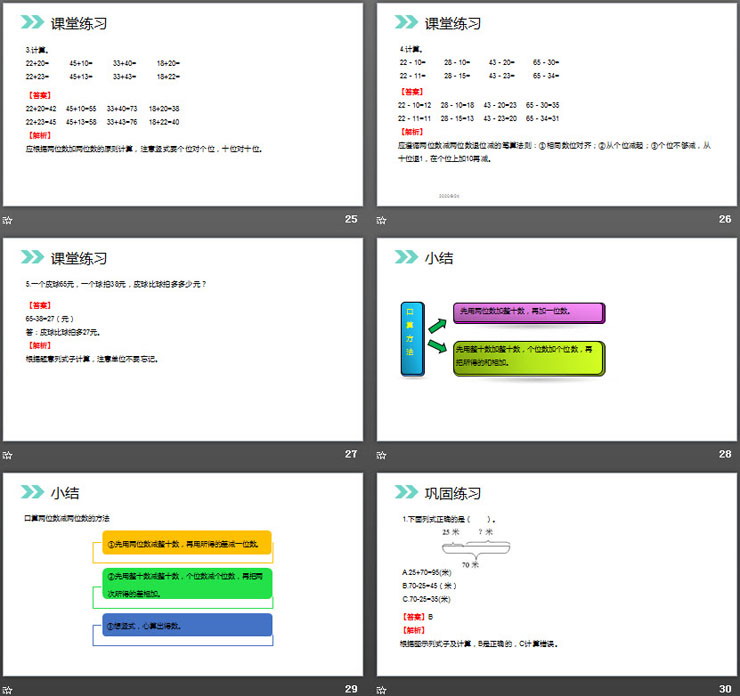This screenshot has width=740, height=696.
Task: Click the 课堂练习 title on slide 27
Action: (x=79, y=258)
